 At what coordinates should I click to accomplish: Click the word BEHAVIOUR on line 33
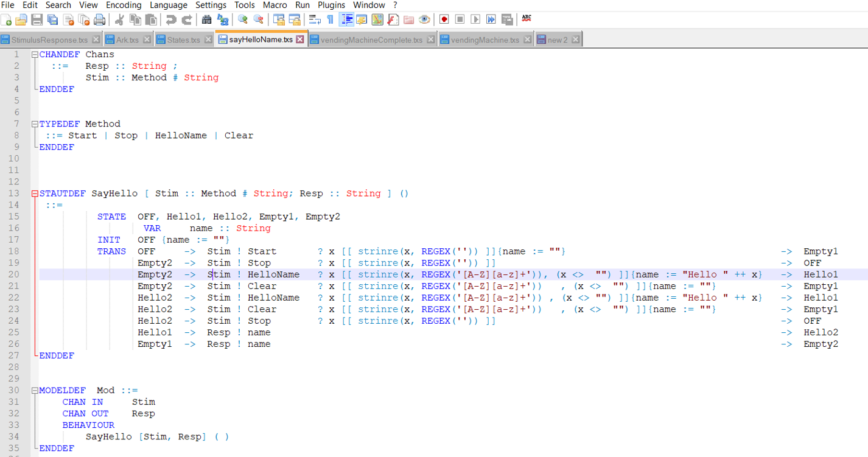[x=88, y=425]
